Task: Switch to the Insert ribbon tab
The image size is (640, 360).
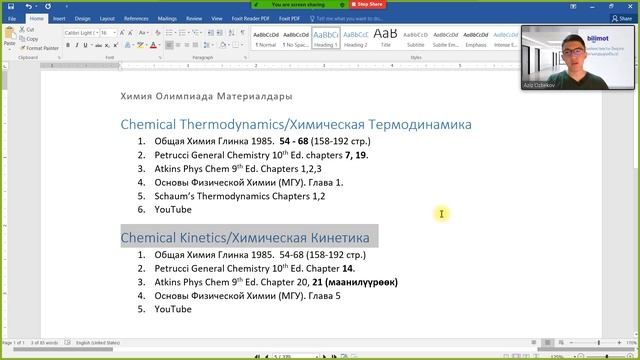Action: point(59,19)
